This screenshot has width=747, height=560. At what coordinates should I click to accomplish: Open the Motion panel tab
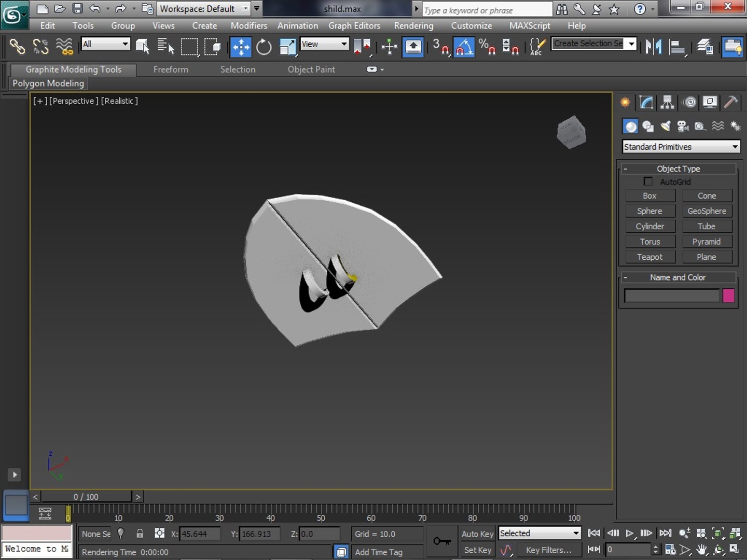tap(689, 102)
